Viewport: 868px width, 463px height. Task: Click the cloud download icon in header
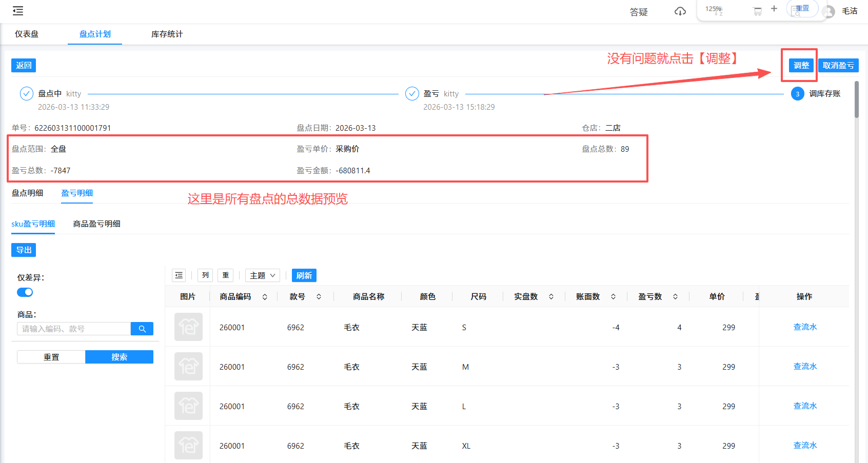click(680, 11)
